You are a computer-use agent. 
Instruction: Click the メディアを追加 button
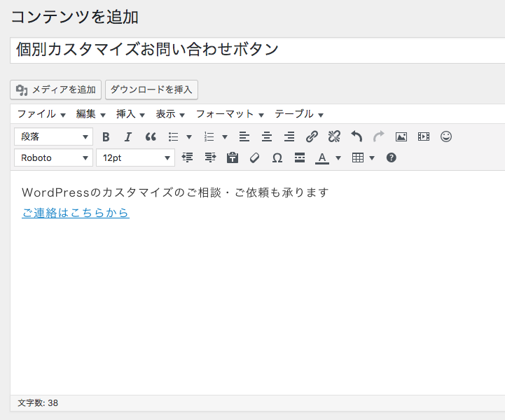click(56, 90)
